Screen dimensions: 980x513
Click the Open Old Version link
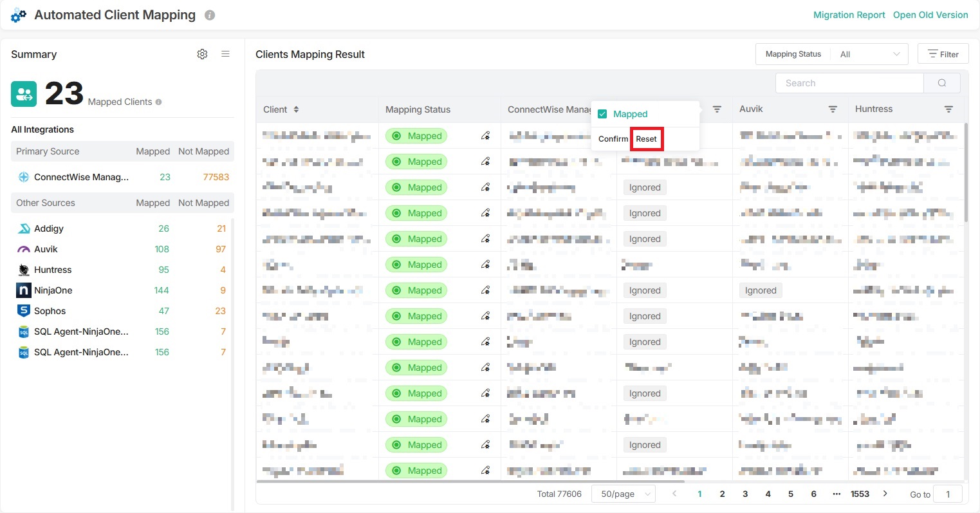point(930,14)
